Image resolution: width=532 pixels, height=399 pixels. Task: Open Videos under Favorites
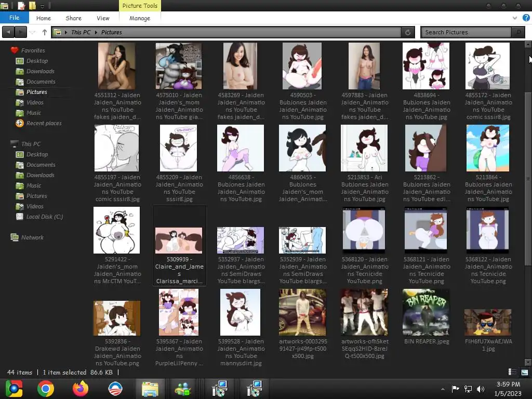click(35, 102)
